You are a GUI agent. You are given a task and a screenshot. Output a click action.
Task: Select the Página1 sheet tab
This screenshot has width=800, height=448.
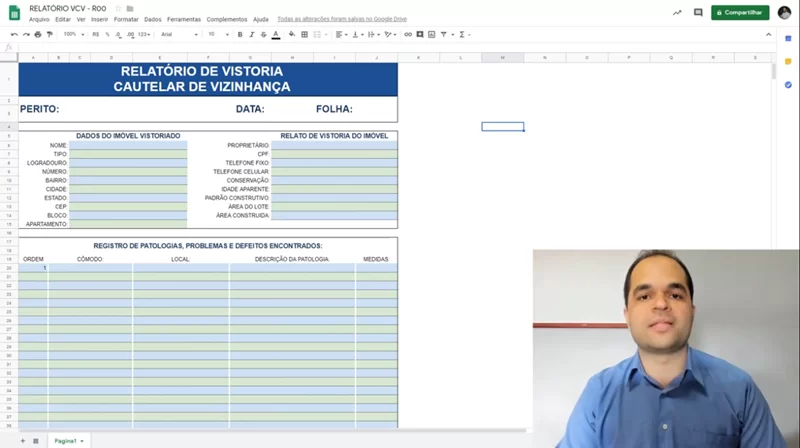pos(69,441)
